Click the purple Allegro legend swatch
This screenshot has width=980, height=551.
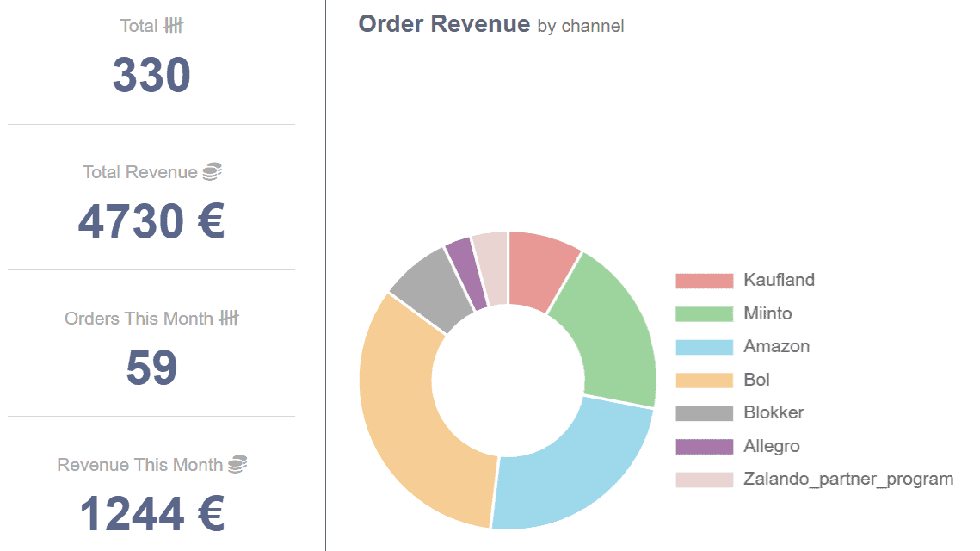click(x=704, y=446)
